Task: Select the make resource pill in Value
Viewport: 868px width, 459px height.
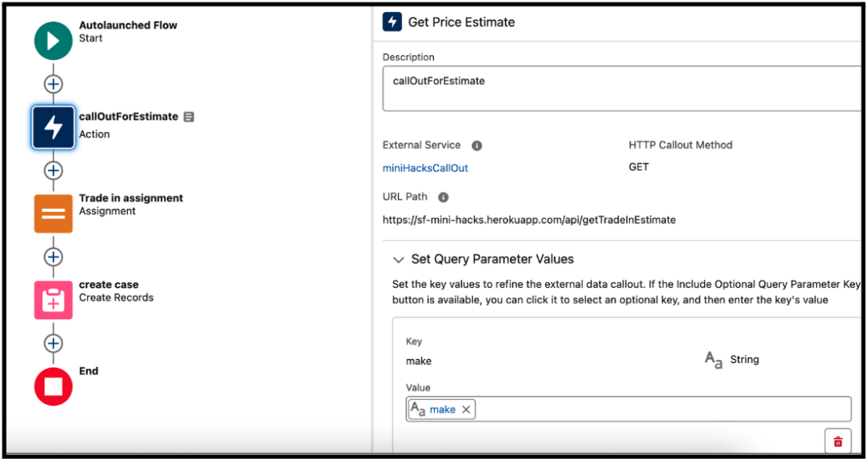Action: pyautogui.click(x=442, y=409)
